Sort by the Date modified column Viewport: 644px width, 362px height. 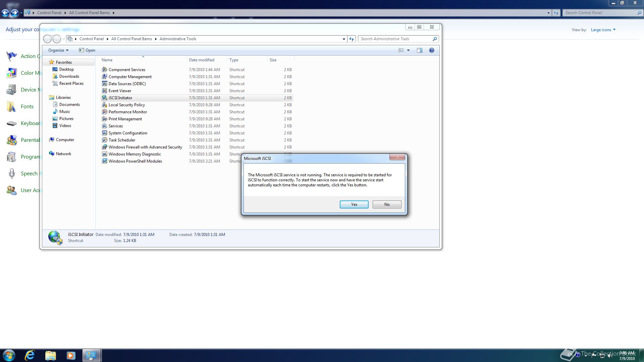(x=202, y=60)
